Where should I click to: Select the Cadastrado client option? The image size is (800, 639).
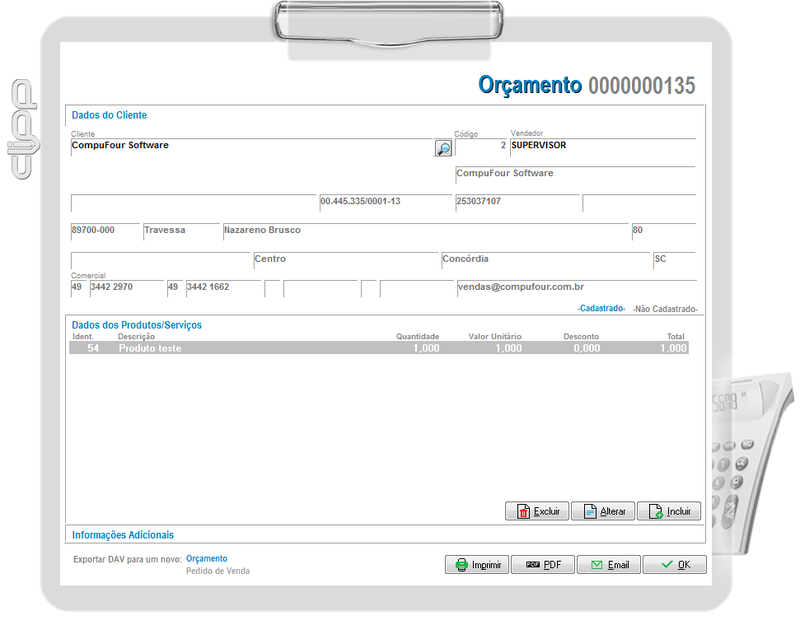[x=601, y=309]
